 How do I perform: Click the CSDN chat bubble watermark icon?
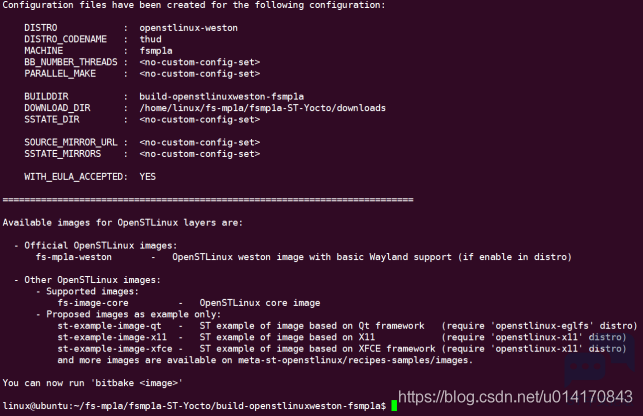click(x=599, y=362)
